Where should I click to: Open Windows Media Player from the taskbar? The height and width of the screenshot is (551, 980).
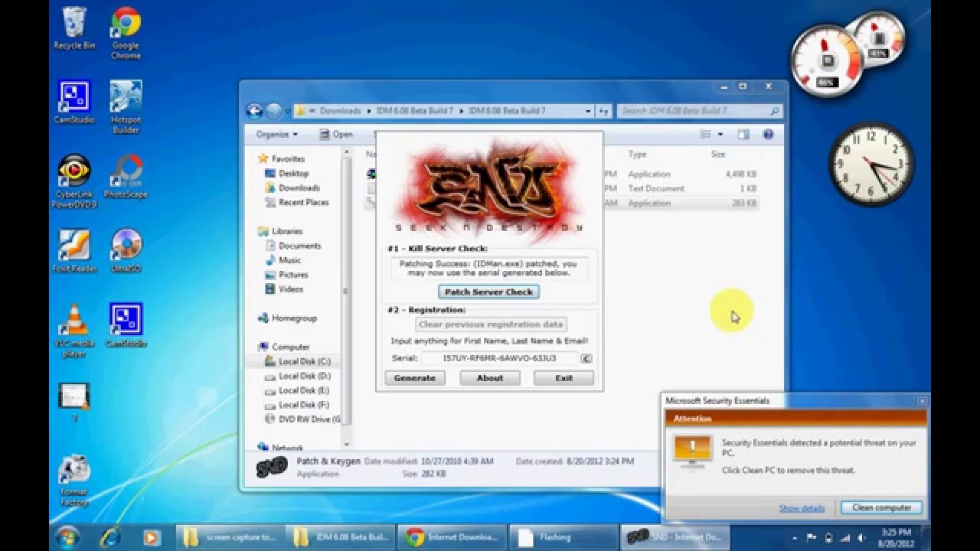point(151,536)
